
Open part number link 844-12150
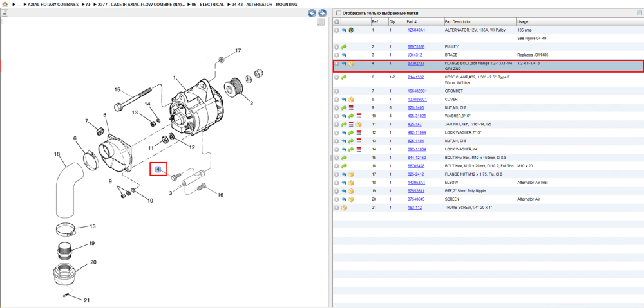[416, 158]
